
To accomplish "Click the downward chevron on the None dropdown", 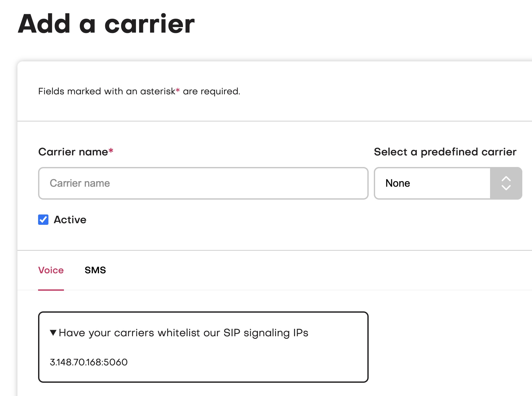I will pyautogui.click(x=506, y=188).
